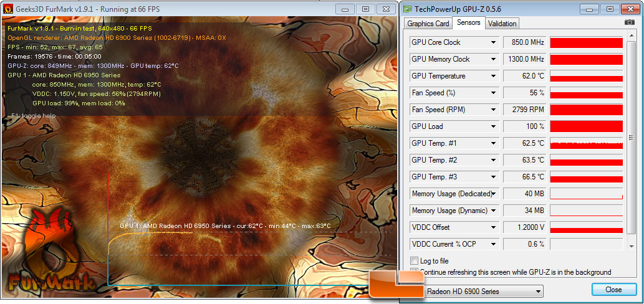Open the VDDC Offset dropdown
644x304 pixels.
(493, 227)
